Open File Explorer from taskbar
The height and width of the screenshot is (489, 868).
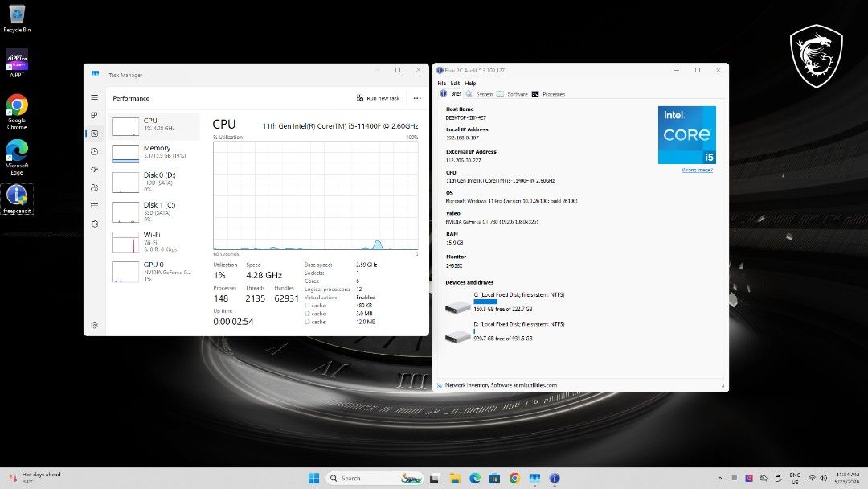click(x=455, y=478)
